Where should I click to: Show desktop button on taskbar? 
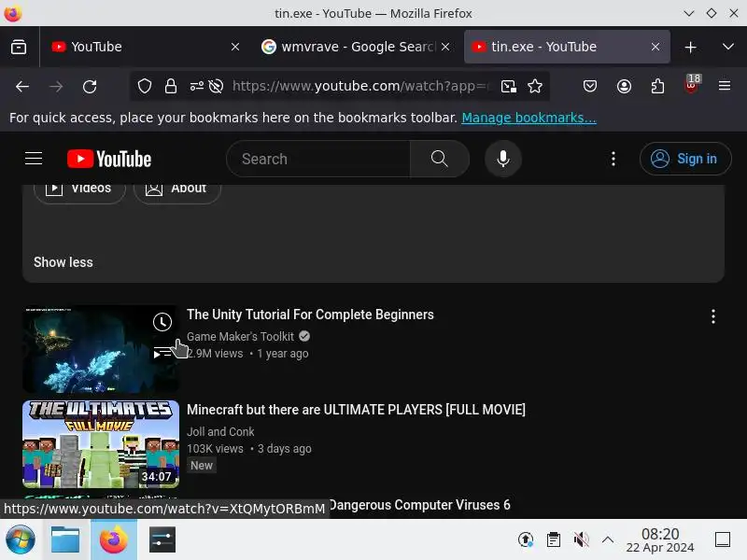[723, 539]
